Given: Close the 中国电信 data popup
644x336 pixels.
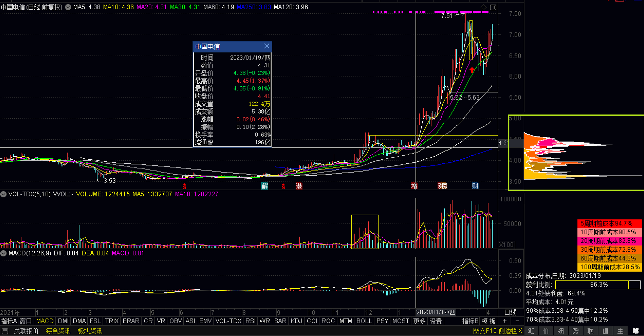Looking at the screenshot, I should 267,46.
